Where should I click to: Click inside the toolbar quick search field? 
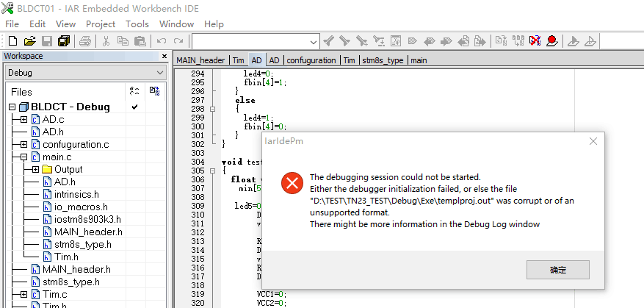pyautogui.click(x=250, y=42)
